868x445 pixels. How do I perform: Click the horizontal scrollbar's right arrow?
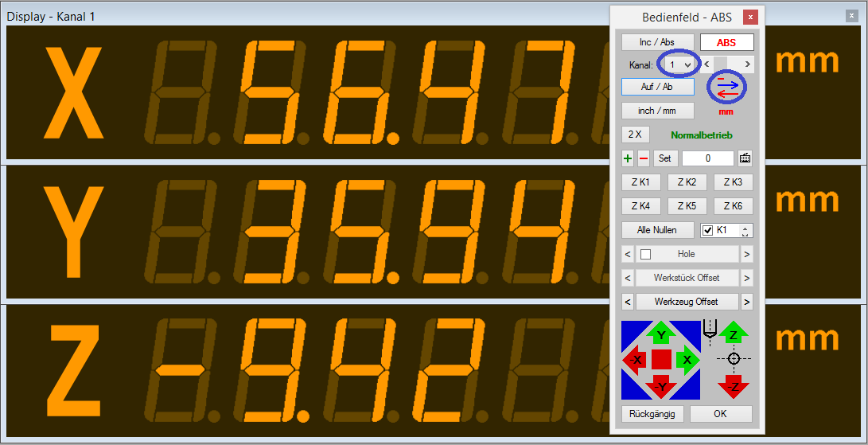coord(747,64)
